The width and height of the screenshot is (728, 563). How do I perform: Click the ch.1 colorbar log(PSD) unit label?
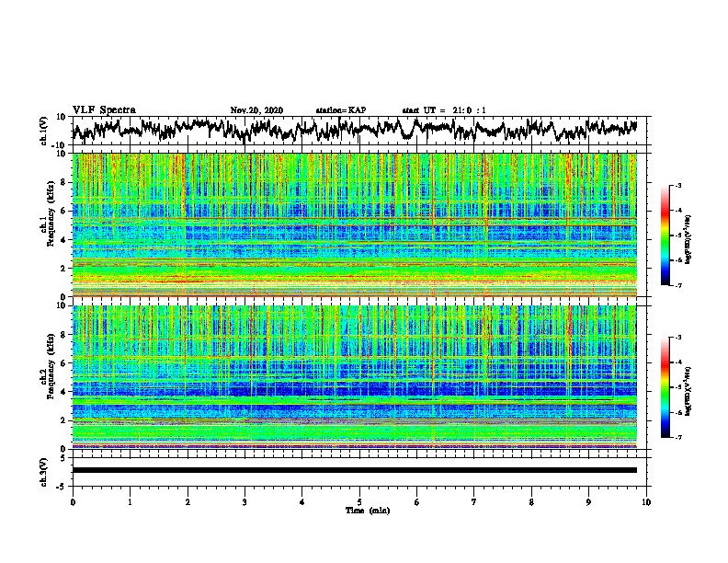[688, 240]
